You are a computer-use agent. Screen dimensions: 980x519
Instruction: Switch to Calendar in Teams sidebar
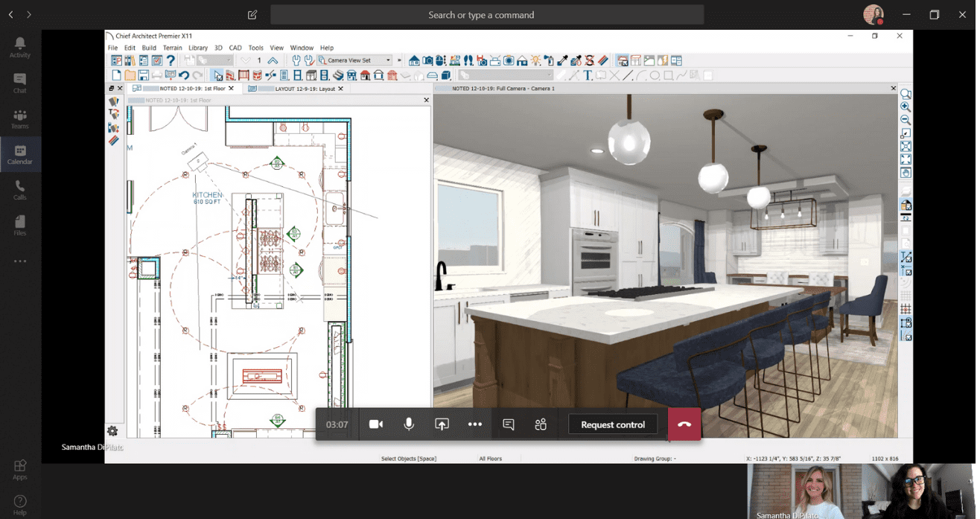20,155
